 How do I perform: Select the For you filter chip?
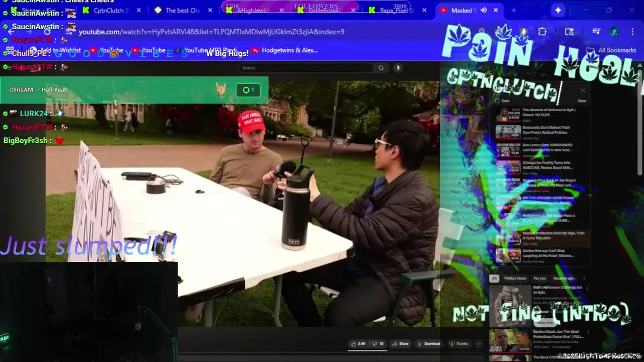tap(539, 278)
